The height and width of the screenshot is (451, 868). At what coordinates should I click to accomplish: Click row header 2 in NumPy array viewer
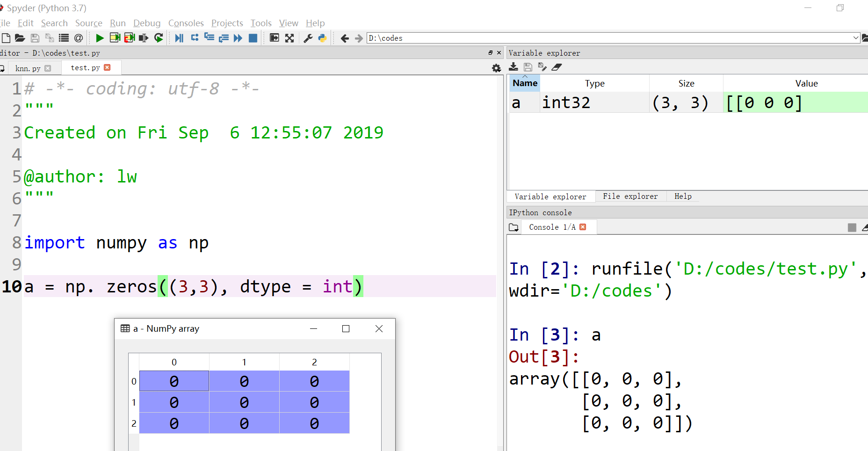(x=134, y=423)
